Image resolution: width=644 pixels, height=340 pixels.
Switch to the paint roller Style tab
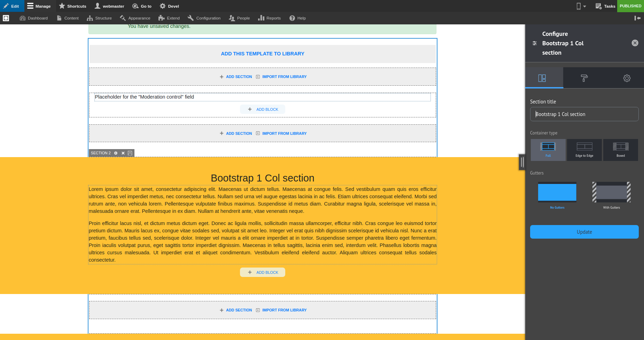[x=584, y=78]
